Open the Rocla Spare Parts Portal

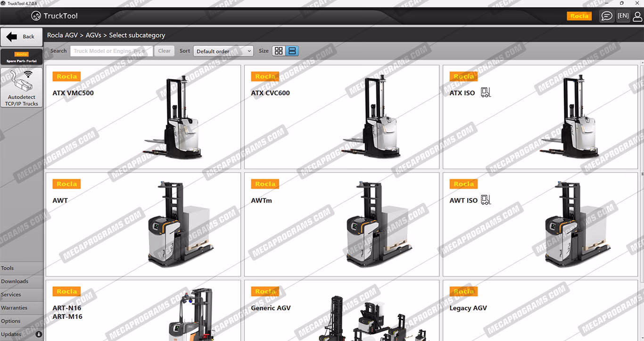[22, 57]
